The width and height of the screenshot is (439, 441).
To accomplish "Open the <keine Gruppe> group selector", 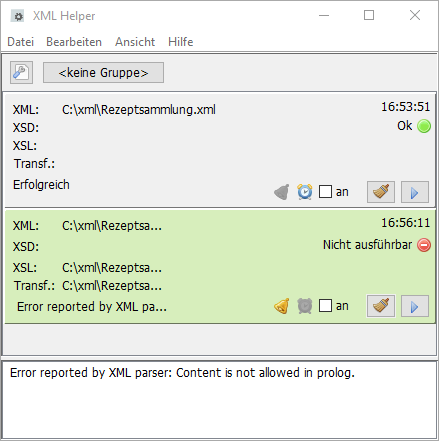I will tap(103, 72).
